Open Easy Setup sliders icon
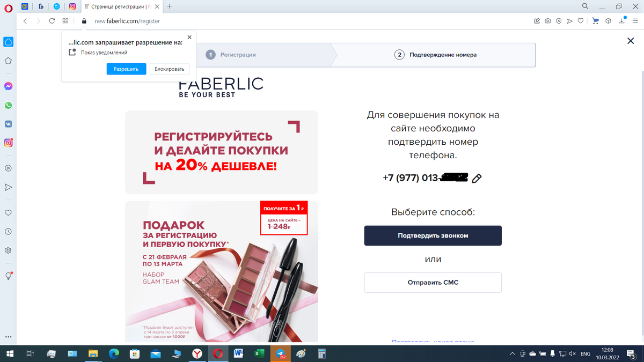 tap(636, 21)
